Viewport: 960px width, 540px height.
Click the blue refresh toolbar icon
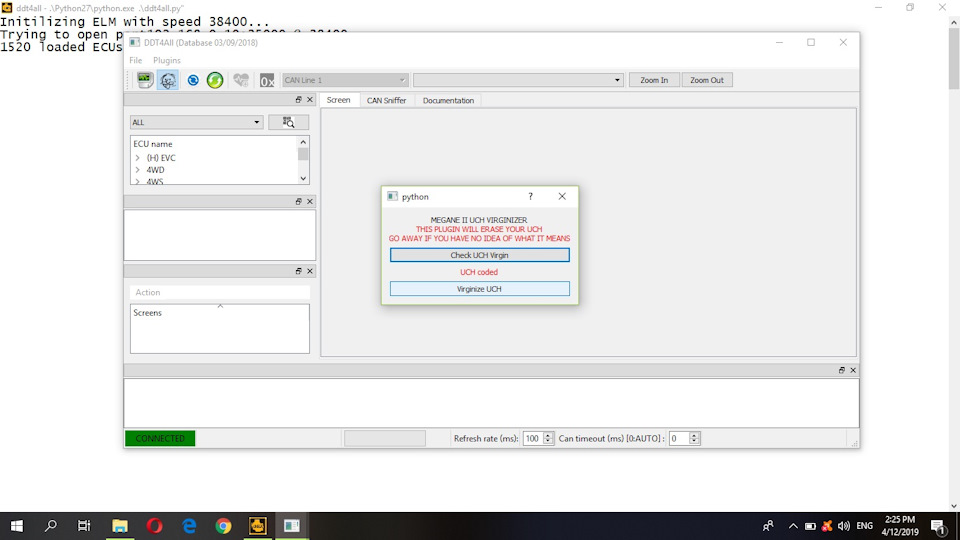193,80
